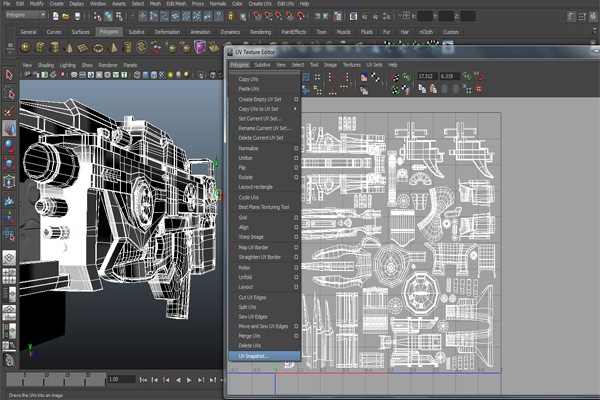Image resolution: width=600 pixels, height=400 pixels.
Task: Click the Save Scene icon
Action: 77,16
